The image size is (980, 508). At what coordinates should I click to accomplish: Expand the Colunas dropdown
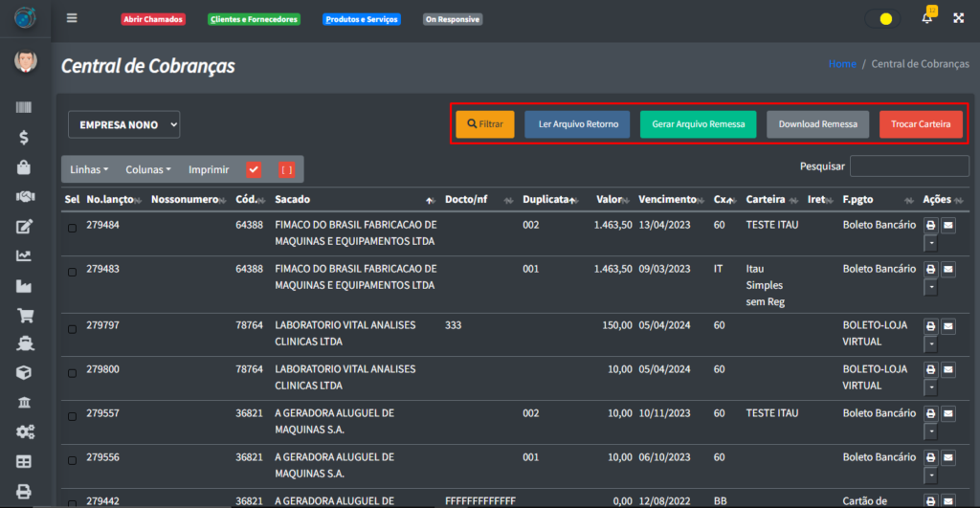[x=147, y=169]
